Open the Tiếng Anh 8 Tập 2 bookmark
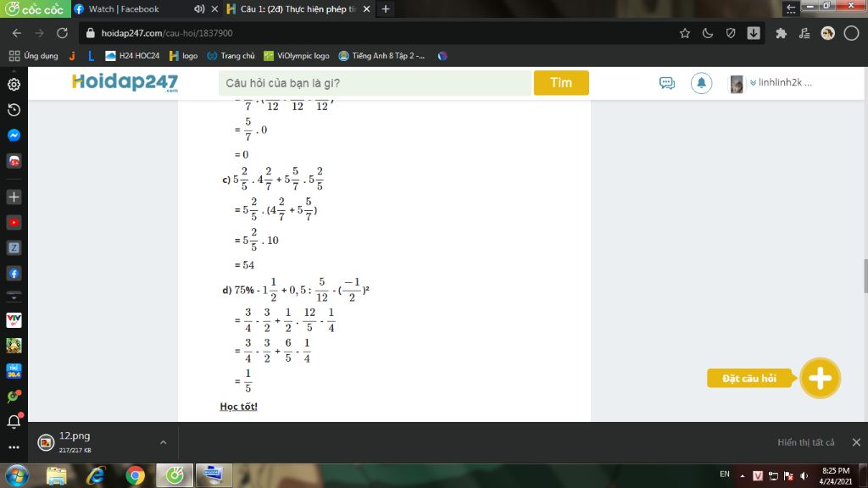868x488 pixels. (381, 56)
